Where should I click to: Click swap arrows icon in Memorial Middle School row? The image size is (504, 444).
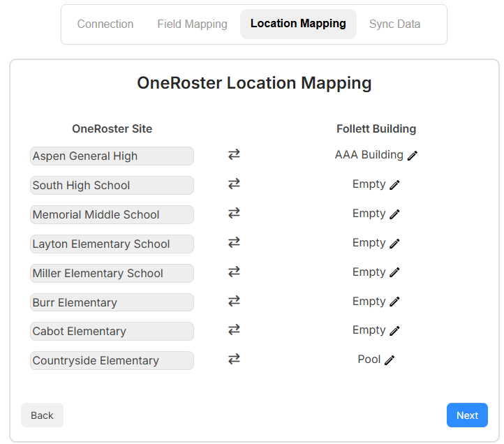pyautogui.click(x=234, y=213)
